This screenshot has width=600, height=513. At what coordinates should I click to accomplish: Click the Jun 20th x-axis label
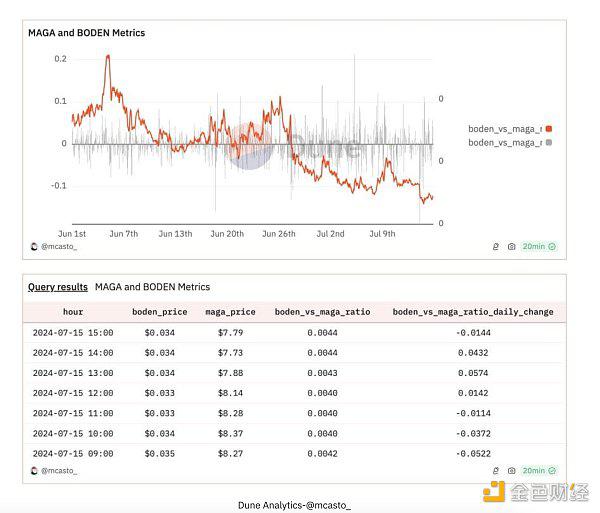click(227, 234)
